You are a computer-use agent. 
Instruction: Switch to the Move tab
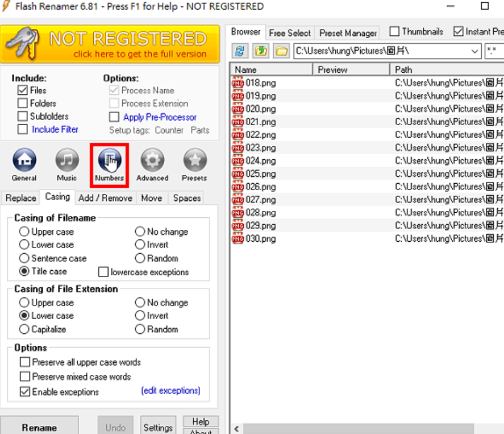click(152, 198)
